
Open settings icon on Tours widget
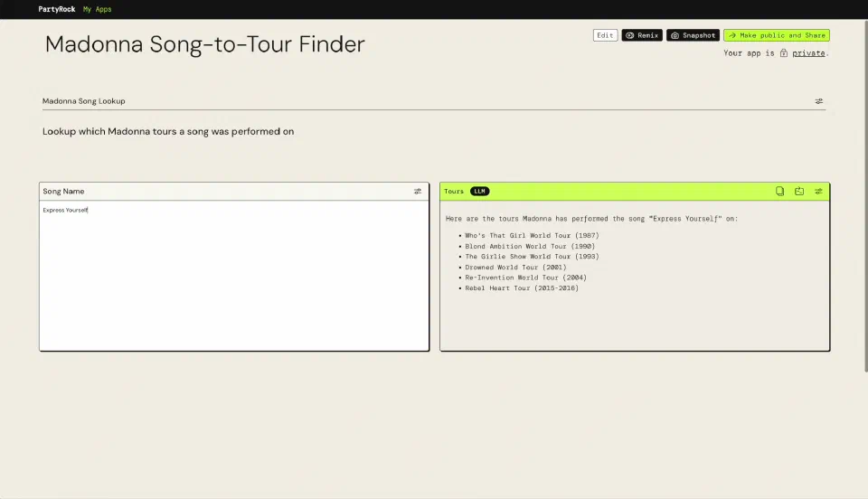819,192
